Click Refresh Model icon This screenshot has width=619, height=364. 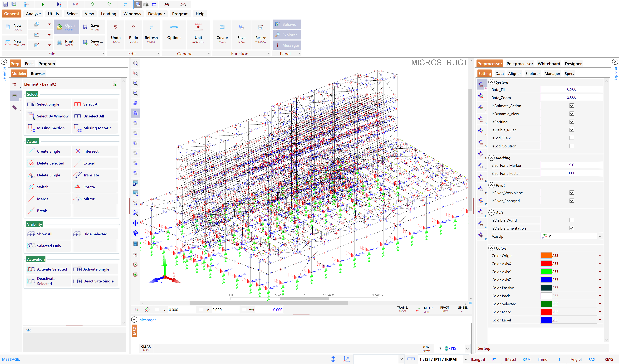tap(151, 27)
